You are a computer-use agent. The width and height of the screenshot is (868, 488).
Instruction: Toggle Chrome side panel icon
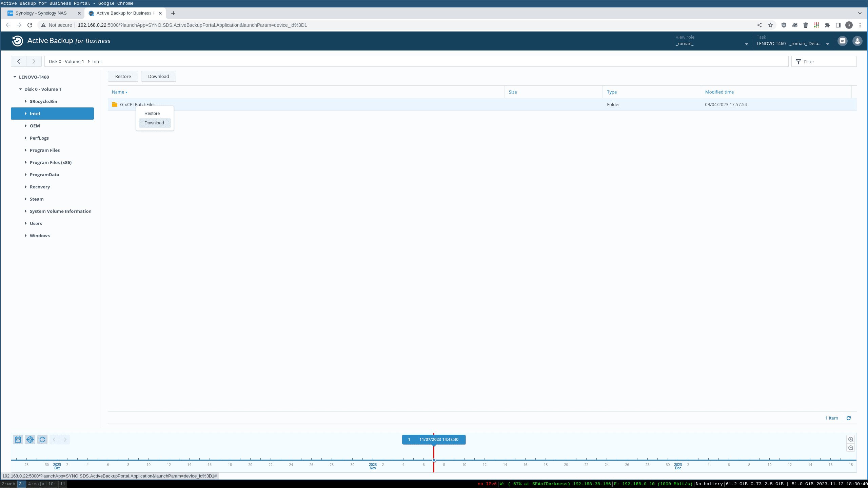click(x=838, y=25)
